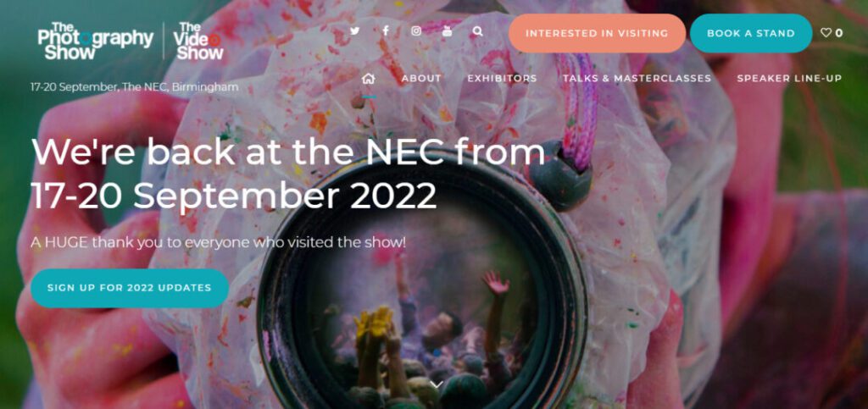The height and width of the screenshot is (409, 868).
Task: Go to the Speaker Line-Up page
Action: click(x=789, y=79)
